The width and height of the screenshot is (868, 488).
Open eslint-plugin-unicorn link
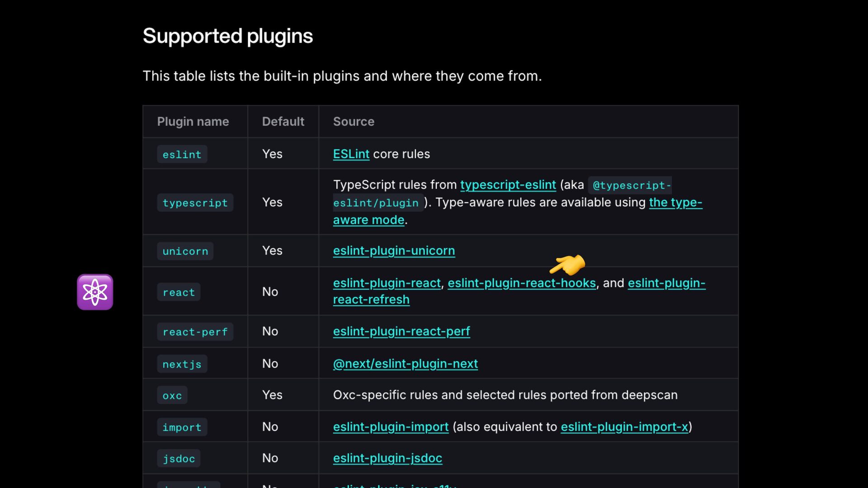pyautogui.click(x=394, y=251)
